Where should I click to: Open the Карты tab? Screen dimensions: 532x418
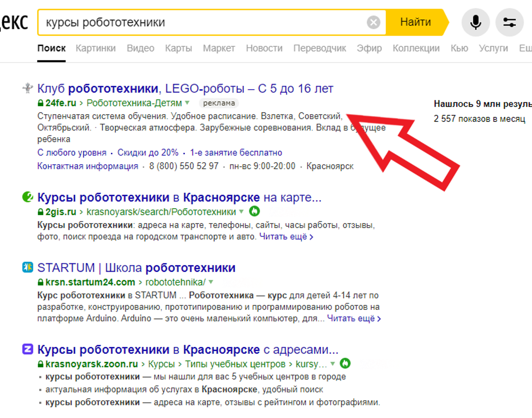point(178,48)
